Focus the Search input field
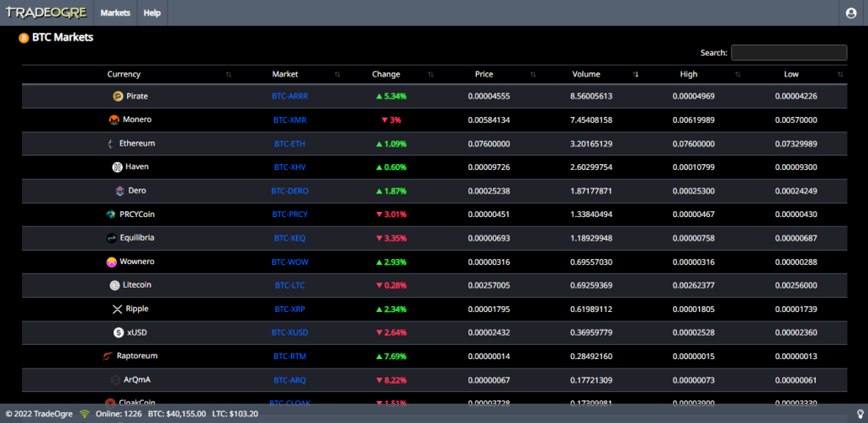Screen dimensions: 868x423 pos(789,53)
